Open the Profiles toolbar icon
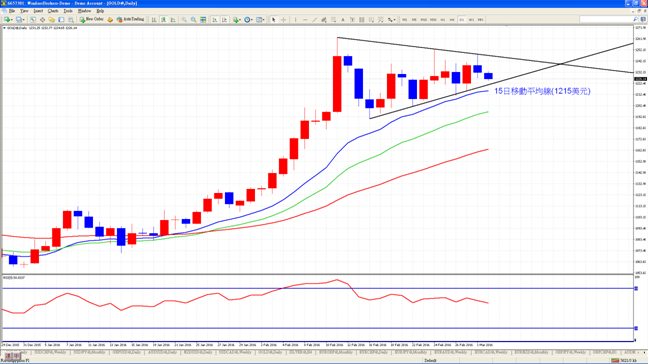The image size is (649, 364). (19, 19)
